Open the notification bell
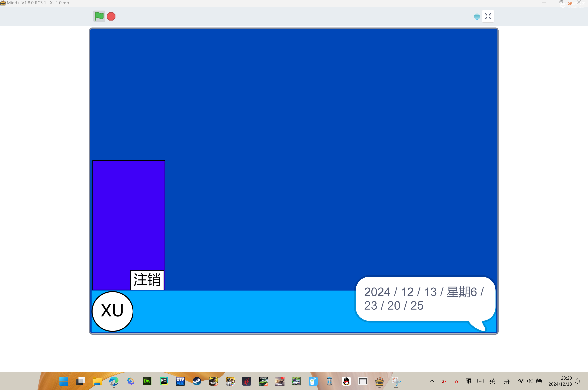Viewport: 588px width, 390px height. coord(578,381)
